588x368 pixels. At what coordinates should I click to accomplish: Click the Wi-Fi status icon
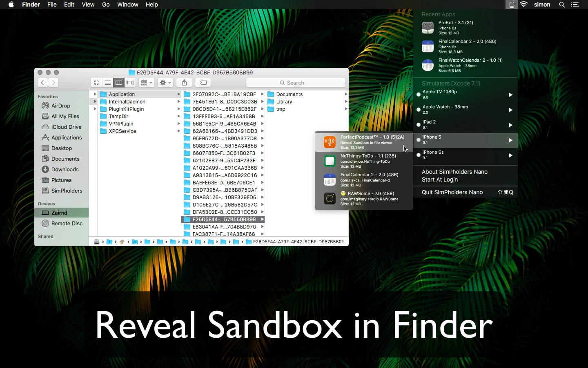pyautogui.click(x=524, y=4)
